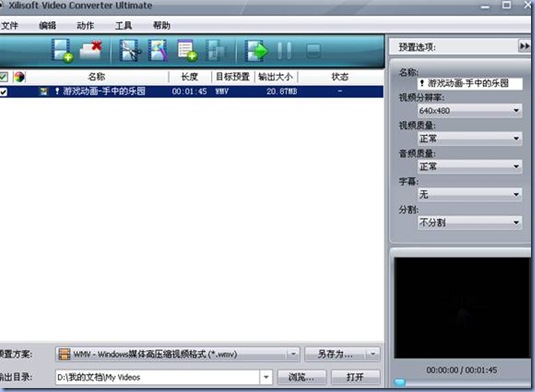Click the 浏览... browse button
Image resolution: width=535 pixels, height=392 pixels.
click(302, 377)
